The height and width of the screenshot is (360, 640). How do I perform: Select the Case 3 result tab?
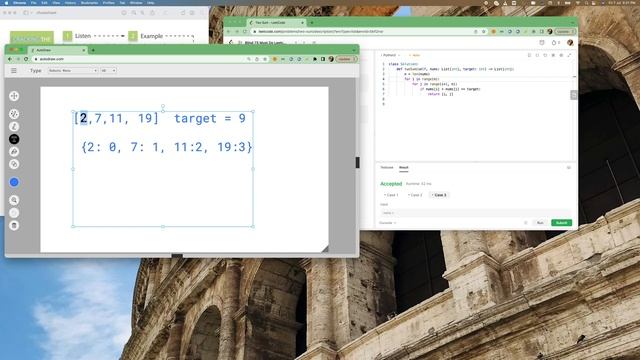click(x=439, y=195)
